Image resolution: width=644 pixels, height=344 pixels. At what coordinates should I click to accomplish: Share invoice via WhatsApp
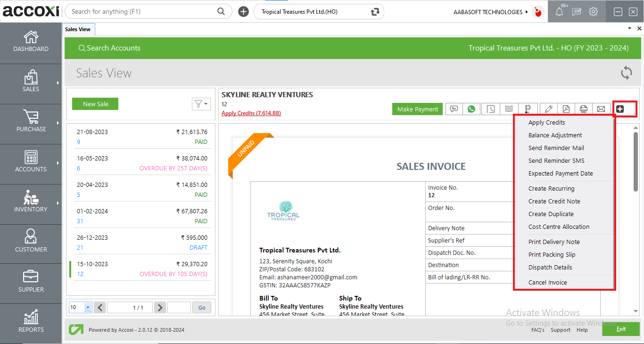click(471, 109)
